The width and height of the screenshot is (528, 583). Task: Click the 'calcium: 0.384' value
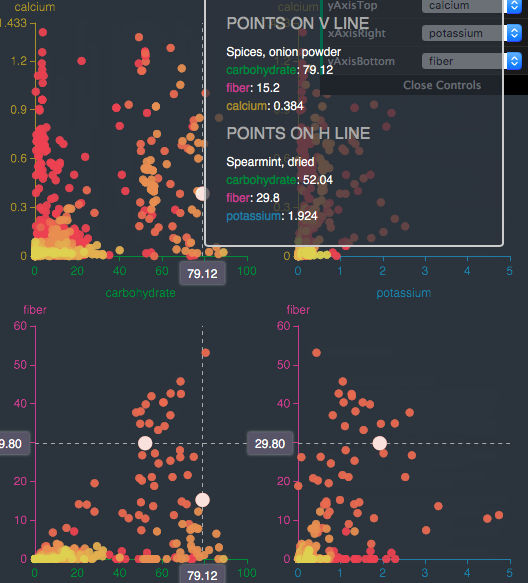pyautogui.click(x=265, y=106)
